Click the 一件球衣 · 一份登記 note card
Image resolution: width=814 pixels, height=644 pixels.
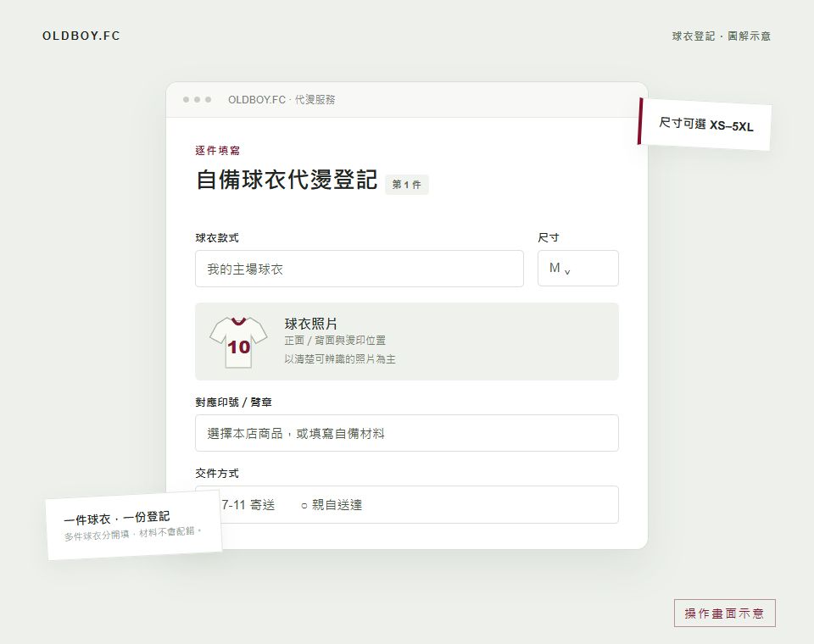coord(134,525)
